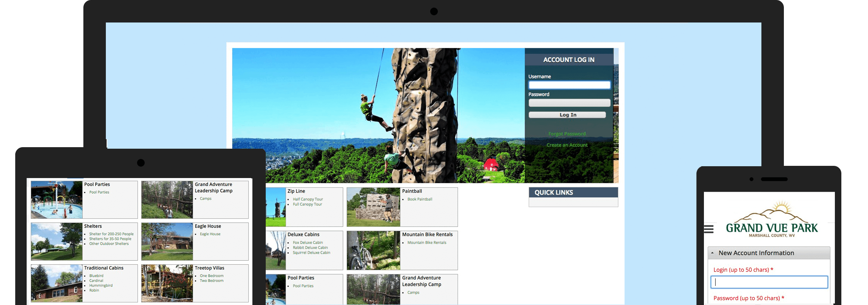Screen dimensions: 868x305
Task: Click the Username input field
Action: click(569, 85)
